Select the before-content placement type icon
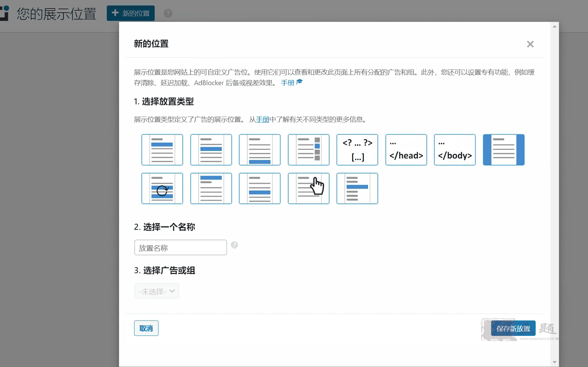This screenshot has width=588, height=367. tap(162, 150)
